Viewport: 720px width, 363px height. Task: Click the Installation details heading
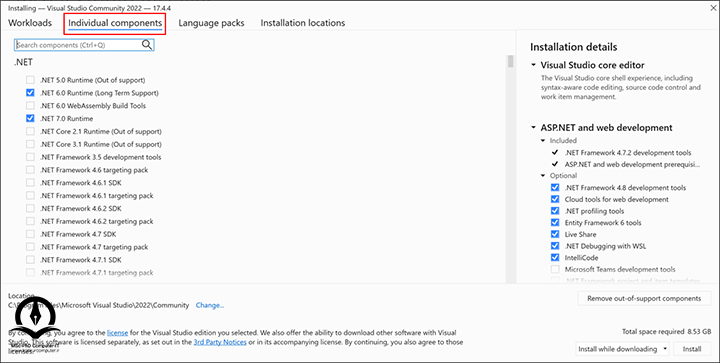574,47
